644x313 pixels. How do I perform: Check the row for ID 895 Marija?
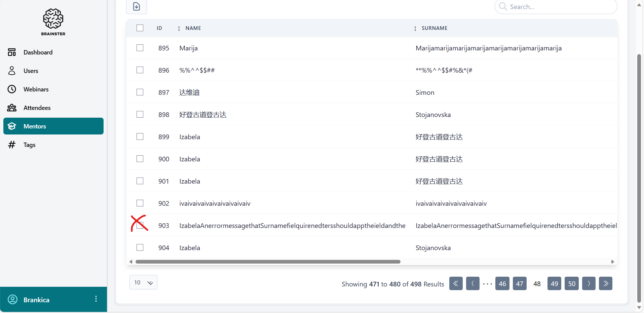click(x=140, y=48)
